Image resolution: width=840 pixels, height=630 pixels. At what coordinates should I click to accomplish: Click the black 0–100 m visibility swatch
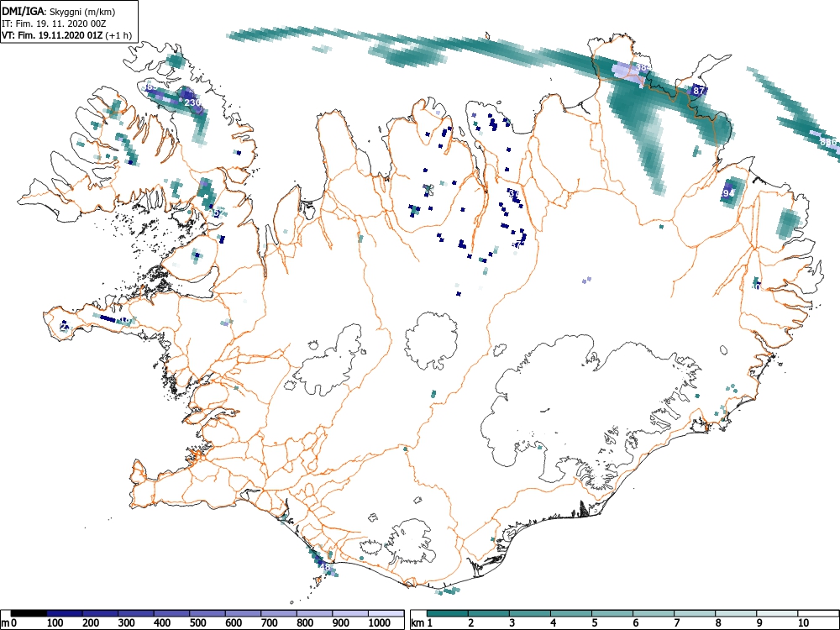pos(29,613)
